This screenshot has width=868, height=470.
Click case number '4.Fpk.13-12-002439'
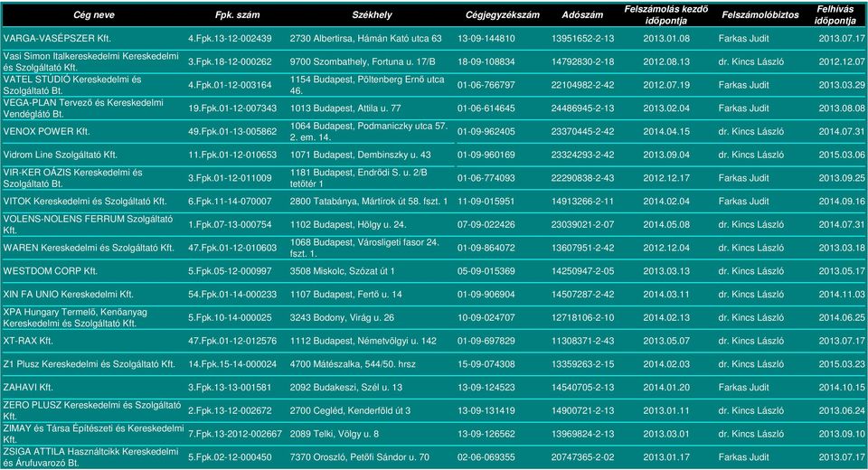click(230, 39)
